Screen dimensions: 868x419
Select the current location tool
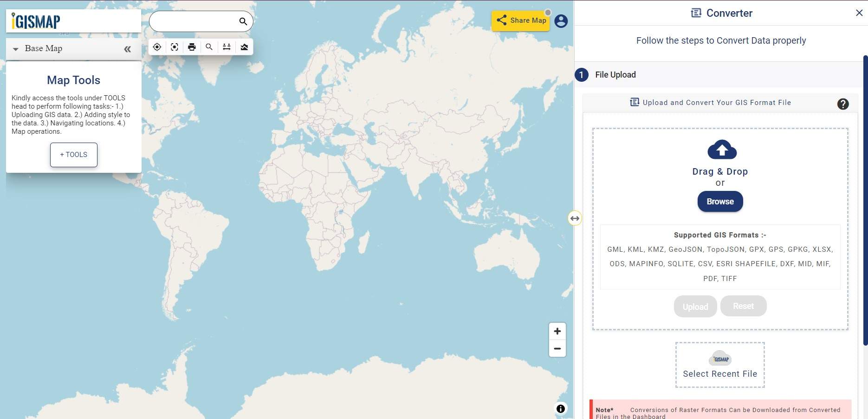click(157, 46)
